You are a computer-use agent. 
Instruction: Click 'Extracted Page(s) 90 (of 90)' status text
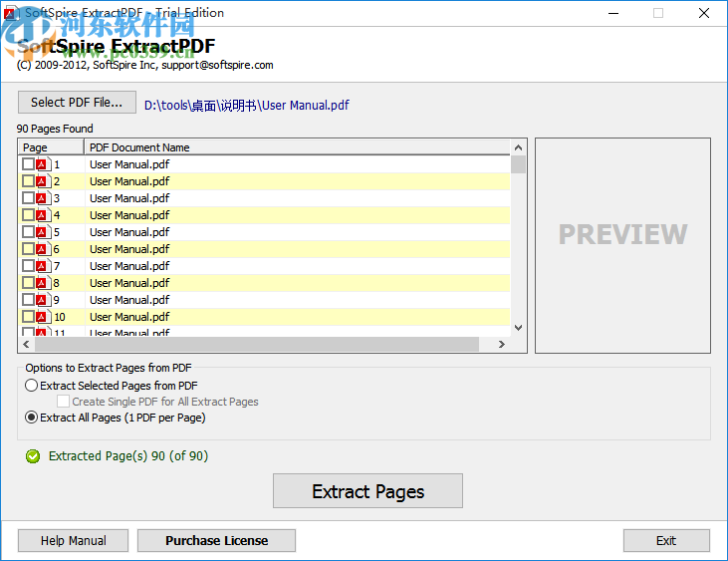(128, 456)
